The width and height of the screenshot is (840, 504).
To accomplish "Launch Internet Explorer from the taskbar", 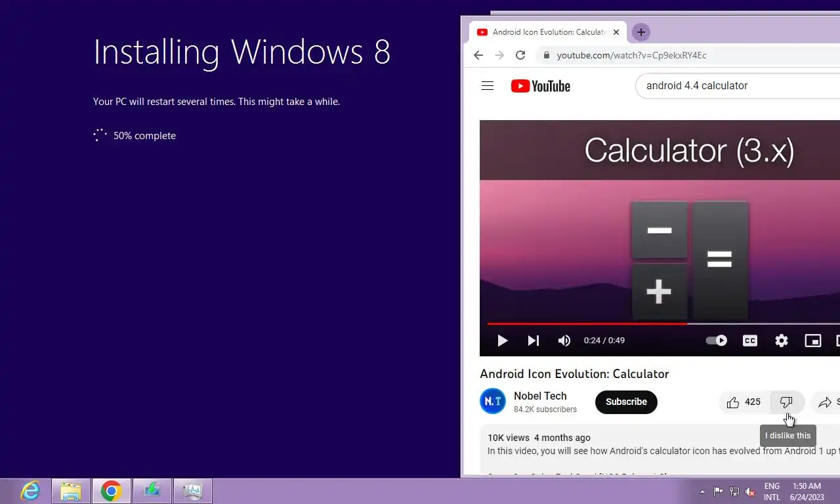I will click(30, 491).
